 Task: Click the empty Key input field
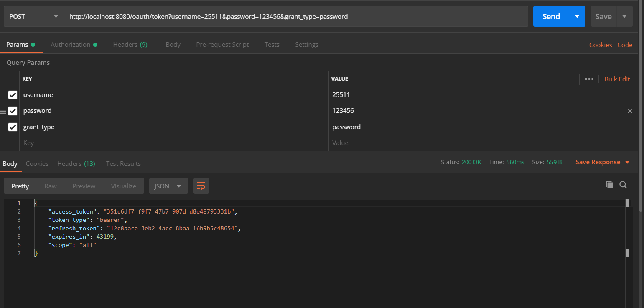[174, 143]
